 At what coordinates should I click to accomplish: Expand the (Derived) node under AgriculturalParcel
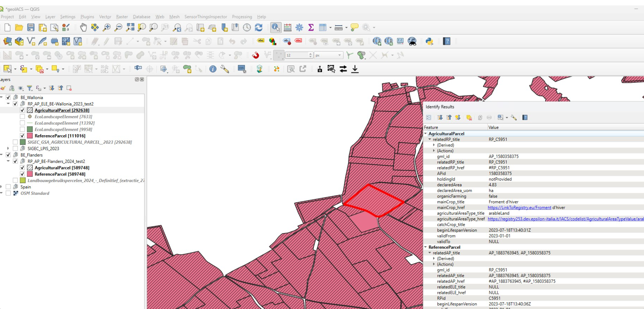434,145
